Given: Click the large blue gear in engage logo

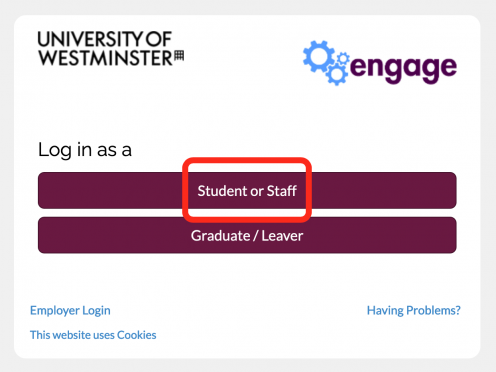Looking at the screenshot, I should point(319,57).
